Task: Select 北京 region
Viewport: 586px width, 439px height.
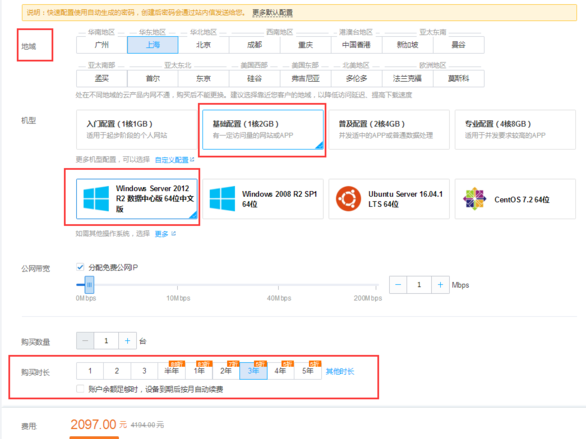Action: 203,45
